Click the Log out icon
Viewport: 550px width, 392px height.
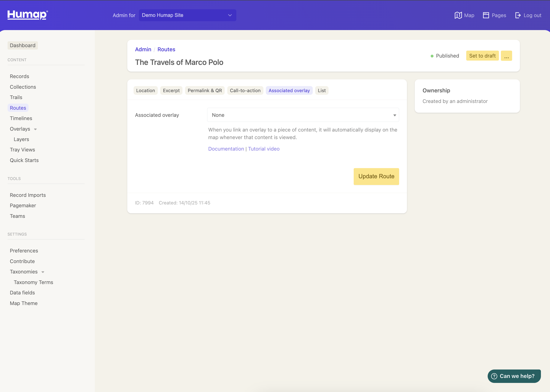(518, 15)
